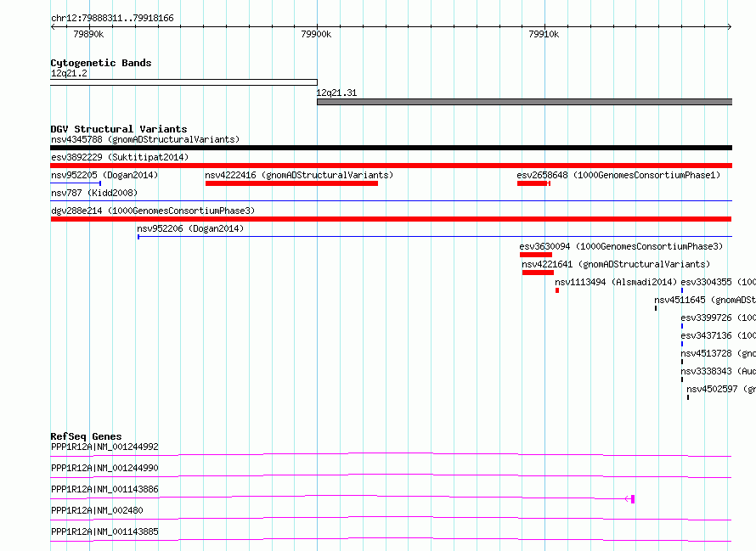Select the esv3437136 variant label

point(718,335)
